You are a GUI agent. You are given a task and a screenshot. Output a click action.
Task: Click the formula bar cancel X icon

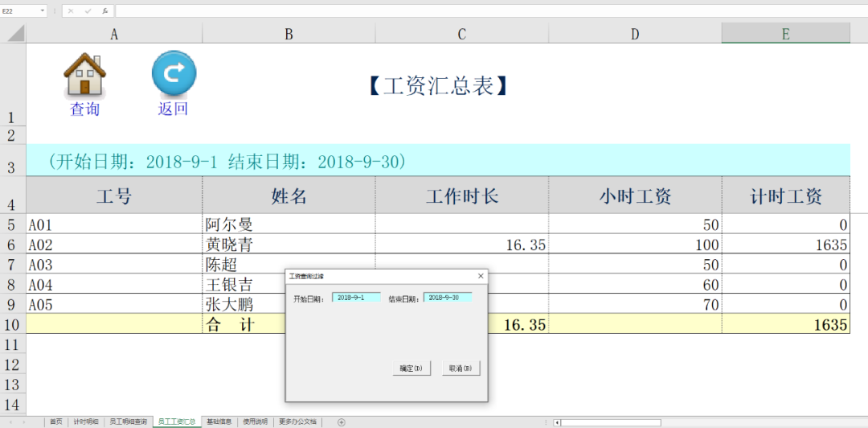(71, 11)
